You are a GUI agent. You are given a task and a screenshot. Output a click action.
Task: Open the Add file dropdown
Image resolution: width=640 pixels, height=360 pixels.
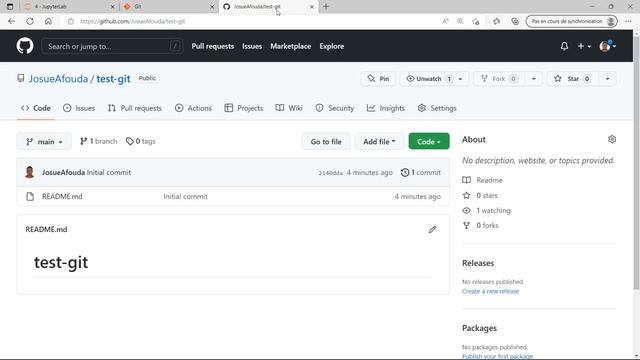click(x=379, y=142)
